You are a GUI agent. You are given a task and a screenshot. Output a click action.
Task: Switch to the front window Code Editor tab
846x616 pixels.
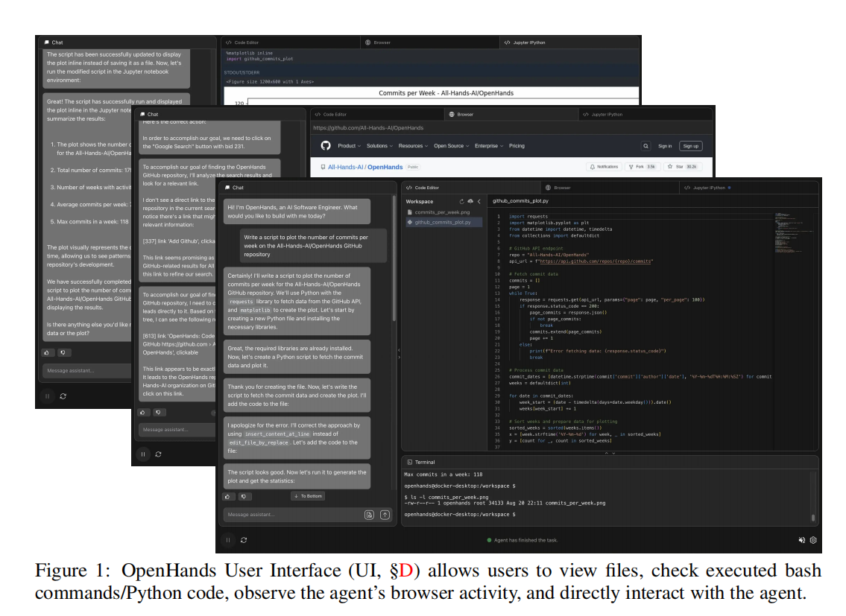tap(423, 188)
